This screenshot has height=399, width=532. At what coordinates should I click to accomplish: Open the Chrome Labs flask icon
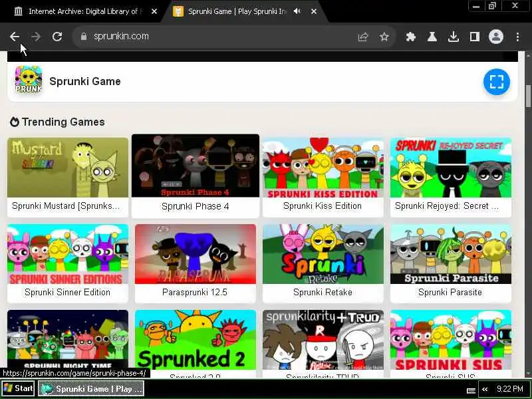432,37
